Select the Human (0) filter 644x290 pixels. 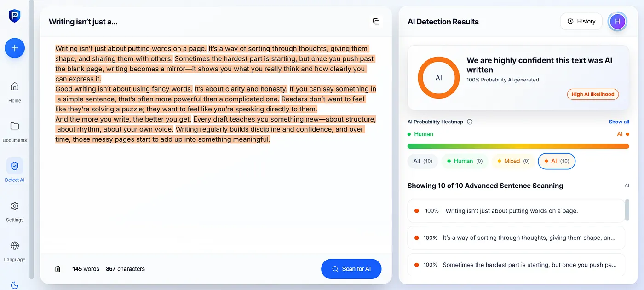(465, 161)
